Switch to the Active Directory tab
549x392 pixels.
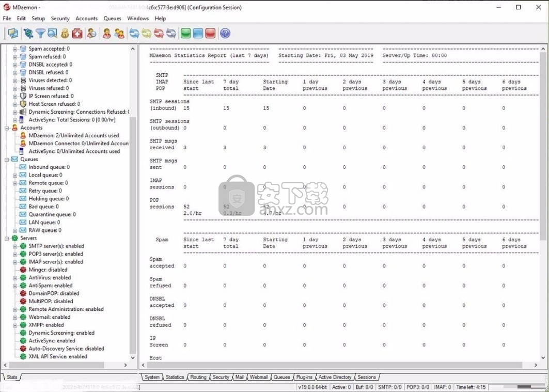click(335, 378)
